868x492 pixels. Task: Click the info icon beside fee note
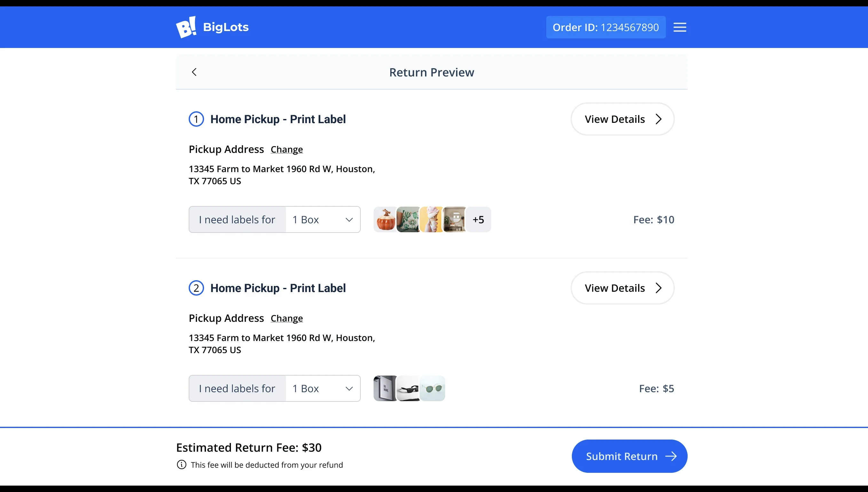click(x=181, y=464)
